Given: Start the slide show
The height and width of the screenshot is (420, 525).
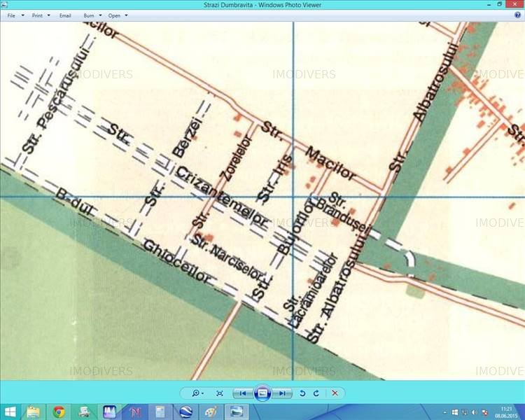Looking at the screenshot, I should [x=262, y=393].
